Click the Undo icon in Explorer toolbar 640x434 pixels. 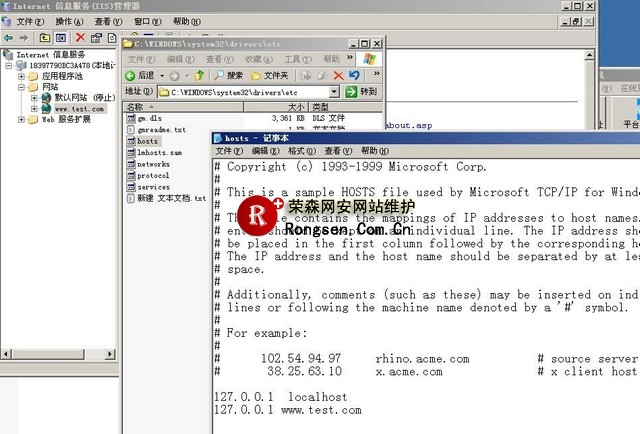tap(353, 75)
